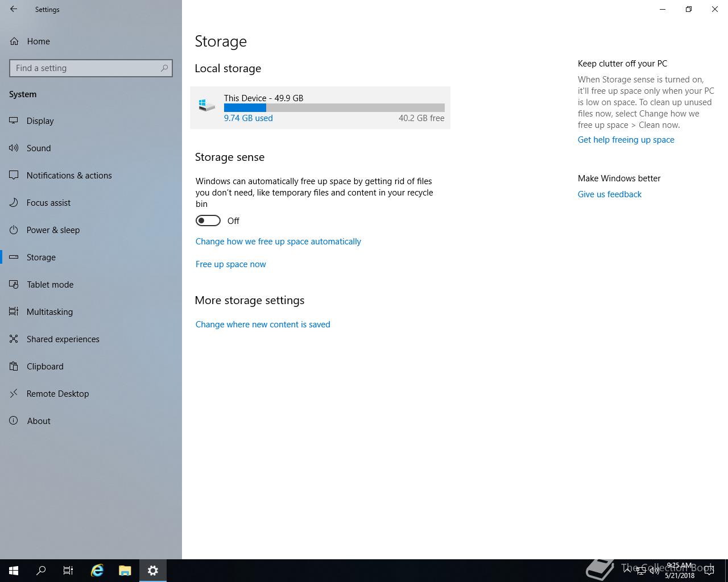Click the Make Windows better heading
Screen dimensions: 728x582
tap(619, 178)
